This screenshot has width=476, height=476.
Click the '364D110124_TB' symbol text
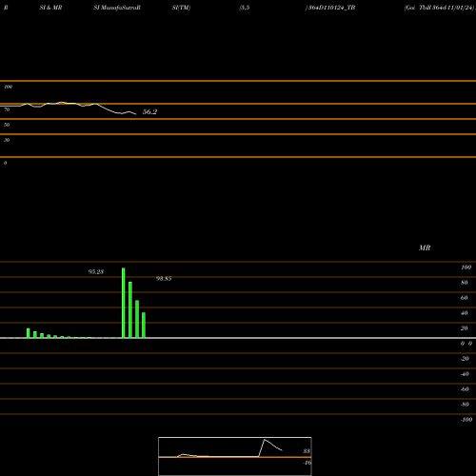[x=331, y=8]
